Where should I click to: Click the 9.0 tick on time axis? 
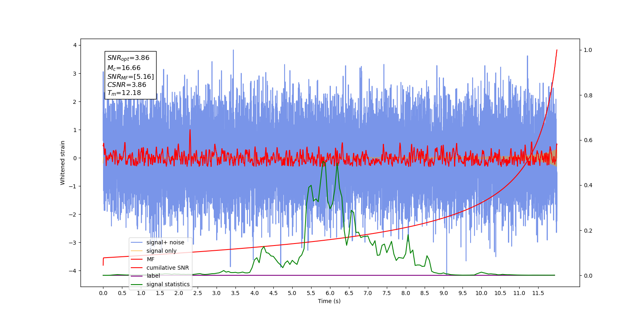[x=444, y=293]
